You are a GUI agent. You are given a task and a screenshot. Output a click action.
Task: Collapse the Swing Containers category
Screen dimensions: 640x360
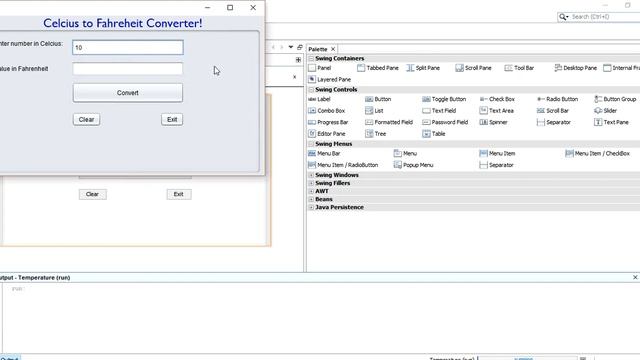point(311,58)
